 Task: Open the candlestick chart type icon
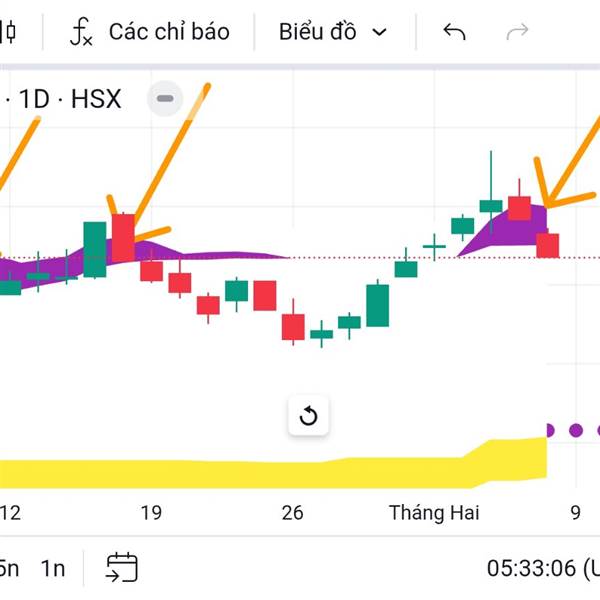click(x=8, y=32)
